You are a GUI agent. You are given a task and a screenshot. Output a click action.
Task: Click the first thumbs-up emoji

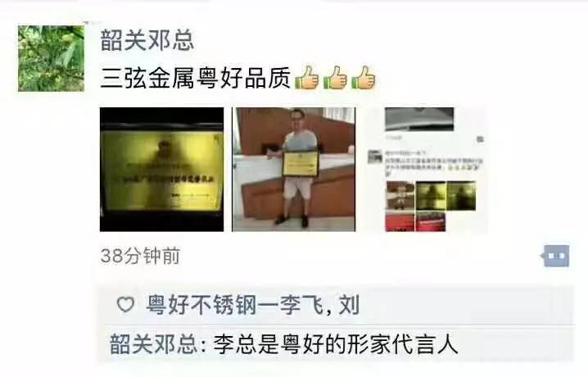click(307, 78)
